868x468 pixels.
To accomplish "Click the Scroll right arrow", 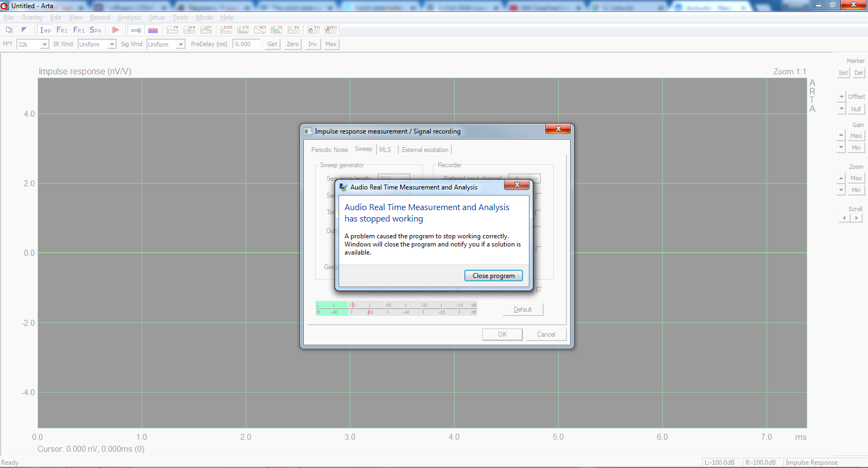I will pyautogui.click(x=857, y=218).
